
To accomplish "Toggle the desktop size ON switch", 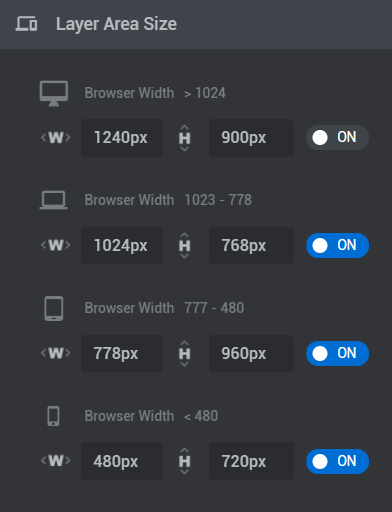I will 337,137.
